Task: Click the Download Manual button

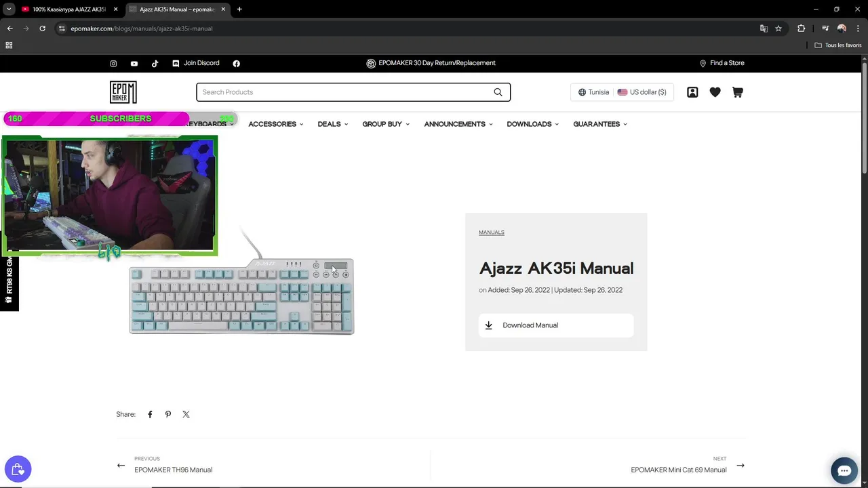Action: click(x=556, y=325)
